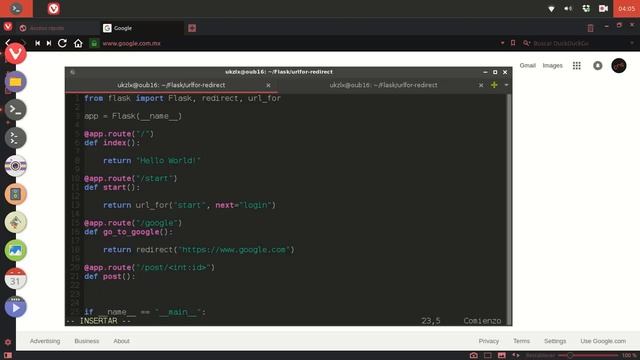640x360 pixels.
Task: Open the Advertising footer link
Action: pos(45,341)
